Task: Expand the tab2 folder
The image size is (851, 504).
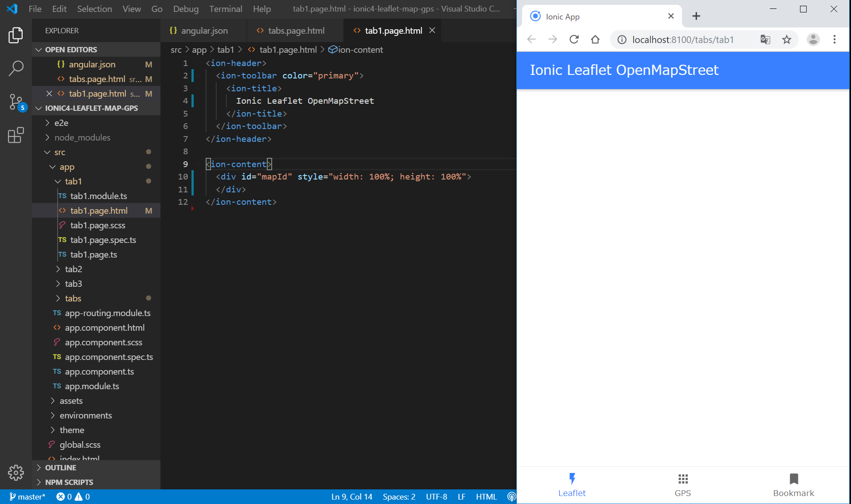Action: 74,269
